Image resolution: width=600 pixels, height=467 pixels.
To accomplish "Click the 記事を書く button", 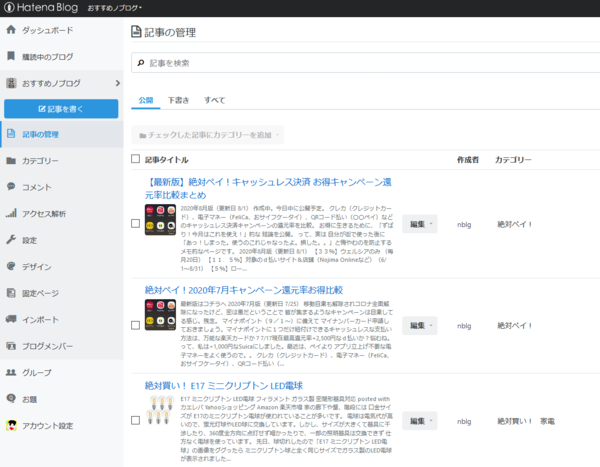I will pos(61,109).
